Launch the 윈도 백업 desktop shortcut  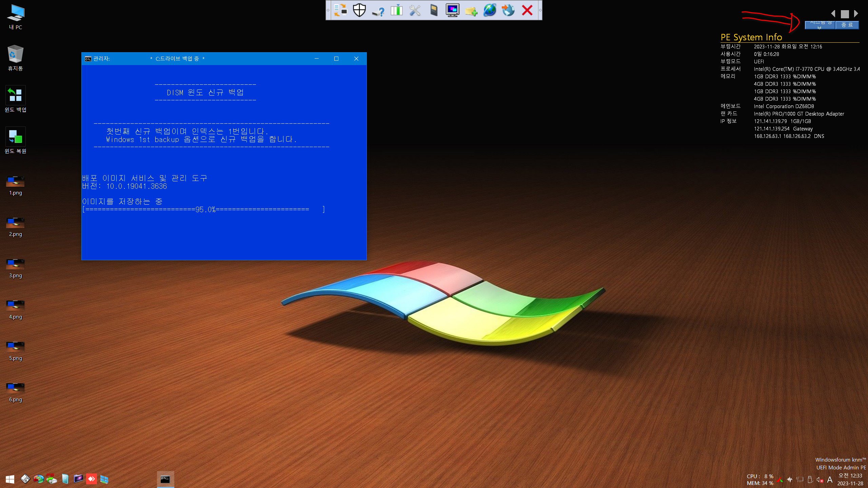click(x=16, y=99)
